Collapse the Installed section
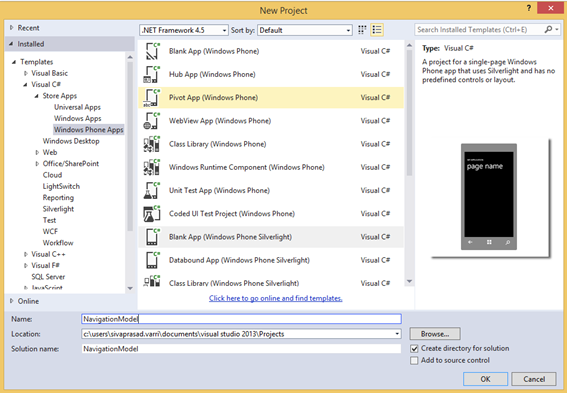The image size is (567, 393). click(11, 44)
